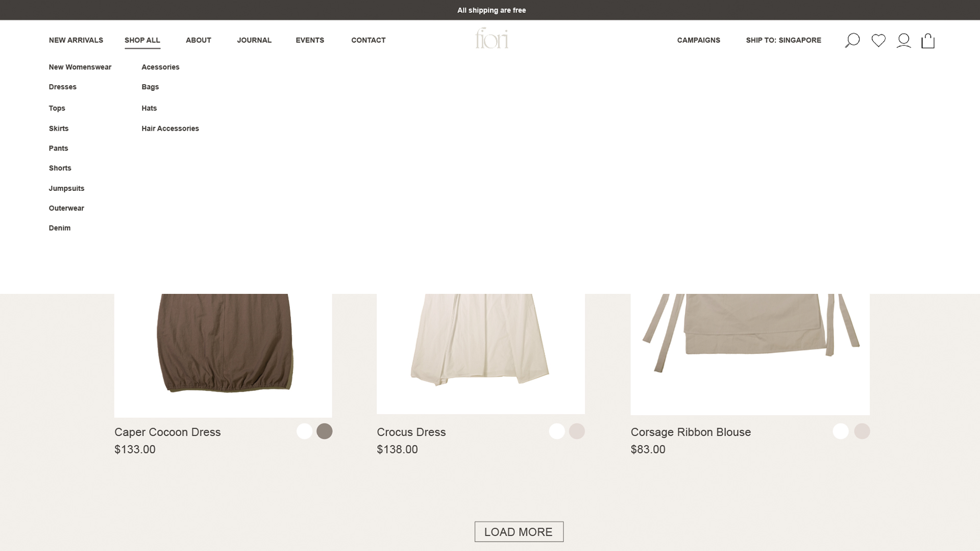The width and height of the screenshot is (980, 551).
Task: Go to the About page
Action: tap(199, 40)
